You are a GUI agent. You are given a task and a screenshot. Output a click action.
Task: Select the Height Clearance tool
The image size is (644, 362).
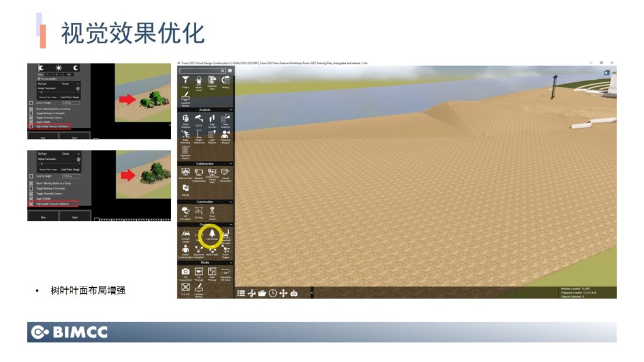(199, 136)
